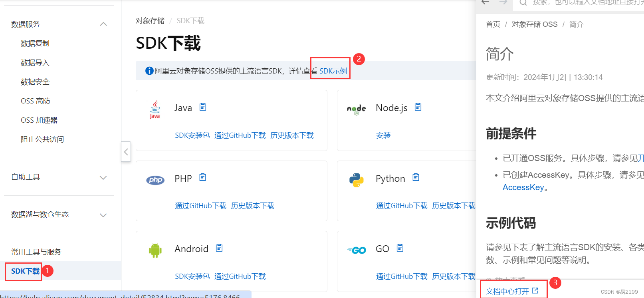This screenshot has height=298, width=644.
Task: Click the external-link icon beside 文档中心打开
Action: [x=535, y=291]
